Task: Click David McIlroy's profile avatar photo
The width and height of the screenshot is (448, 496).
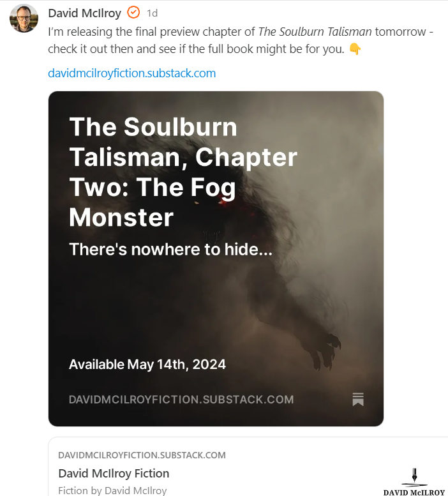Action: (x=24, y=18)
